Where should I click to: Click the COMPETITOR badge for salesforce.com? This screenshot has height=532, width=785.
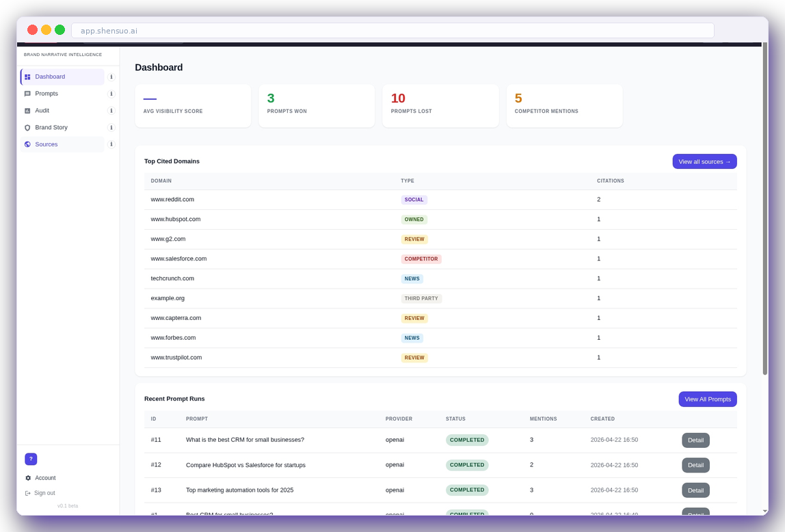(421, 258)
